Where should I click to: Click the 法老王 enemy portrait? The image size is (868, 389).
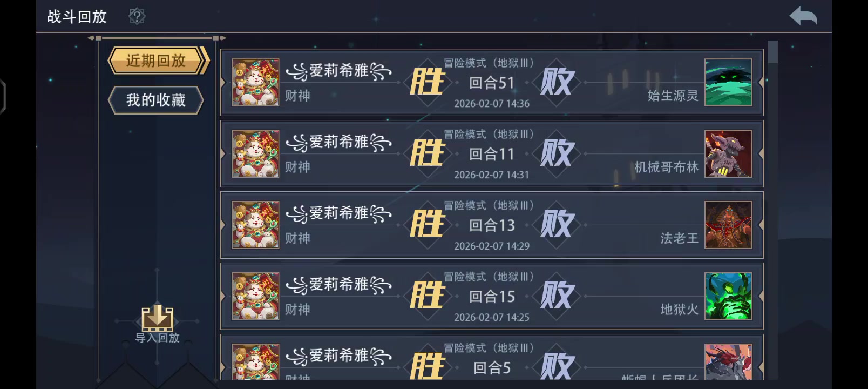click(728, 225)
